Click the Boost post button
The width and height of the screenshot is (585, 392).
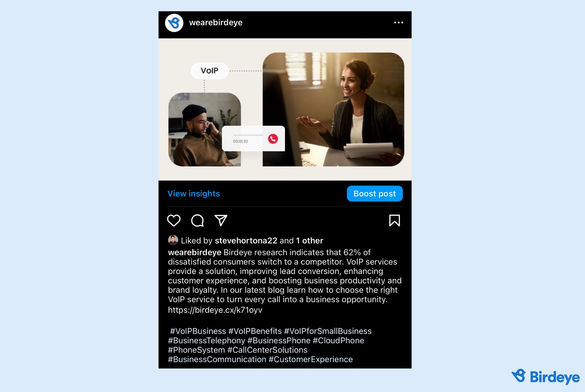pyautogui.click(x=375, y=194)
